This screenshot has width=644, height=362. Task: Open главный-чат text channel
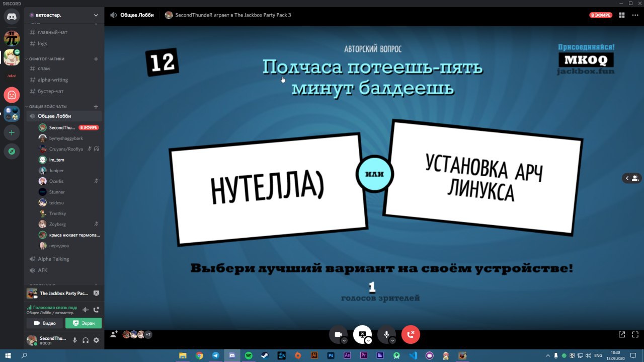coord(64,32)
